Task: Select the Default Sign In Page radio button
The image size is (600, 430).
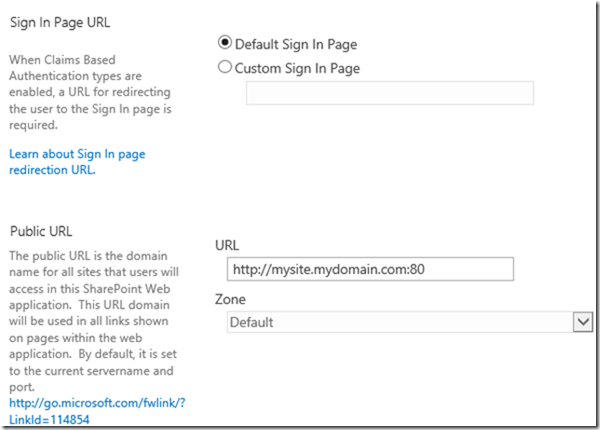Action: (x=224, y=44)
